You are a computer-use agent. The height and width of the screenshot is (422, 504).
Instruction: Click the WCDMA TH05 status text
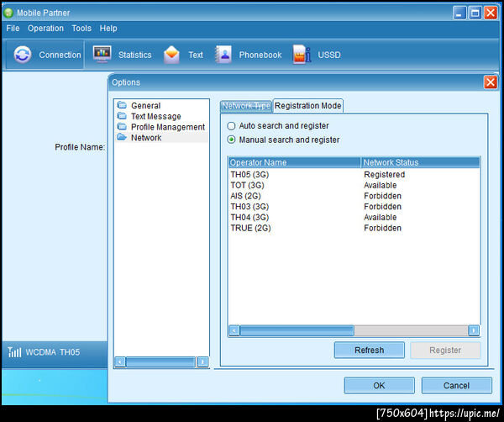coord(53,352)
